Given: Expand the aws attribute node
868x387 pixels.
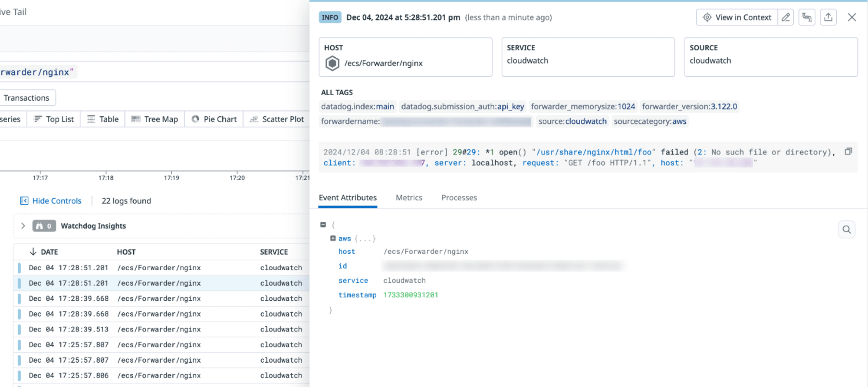Looking at the screenshot, I should pyautogui.click(x=333, y=238).
